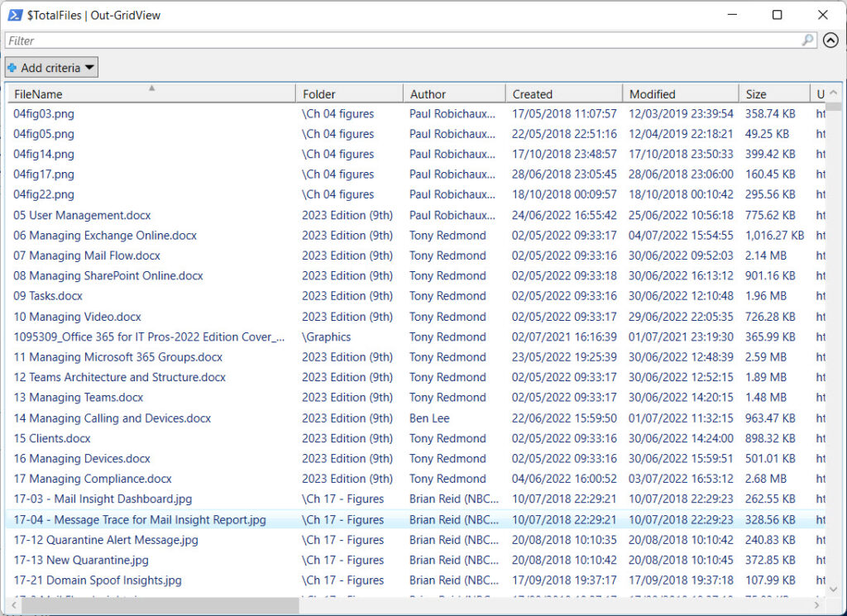This screenshot has height=616, width=847.
Task: Focus the Filter text field
Action: pyautogui.click(x=410, y=41)
